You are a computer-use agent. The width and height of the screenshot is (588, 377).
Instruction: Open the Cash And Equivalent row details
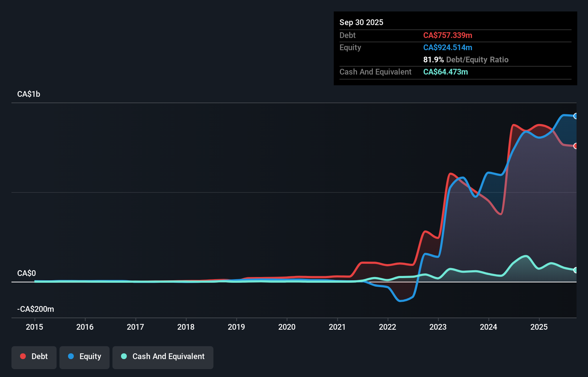point(375,72)
